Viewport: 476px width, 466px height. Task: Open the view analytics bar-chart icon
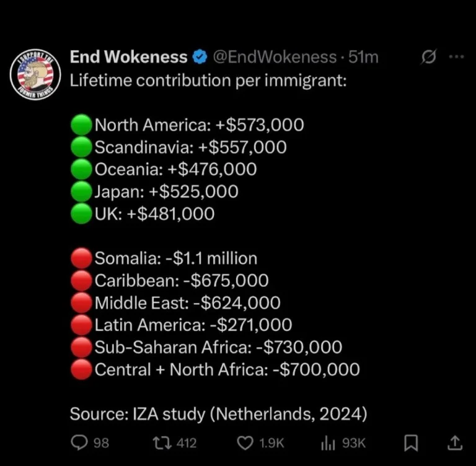pyautogui.click(x=327, y=442)
